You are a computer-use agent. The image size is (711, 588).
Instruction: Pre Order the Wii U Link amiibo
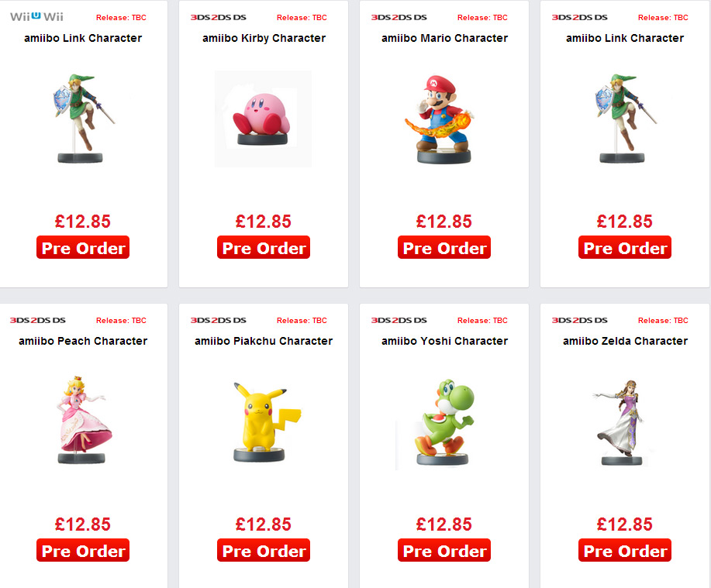tap(83, 247)
